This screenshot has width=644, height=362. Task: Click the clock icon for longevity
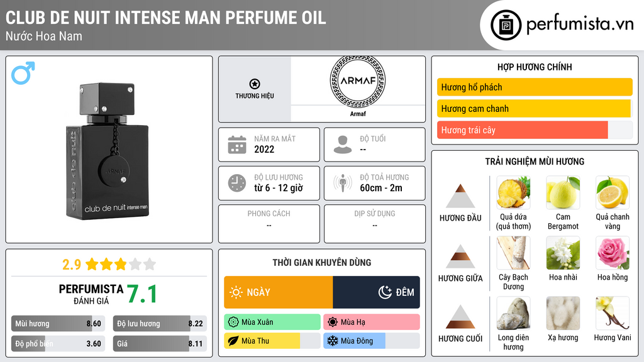click(236, 183)
